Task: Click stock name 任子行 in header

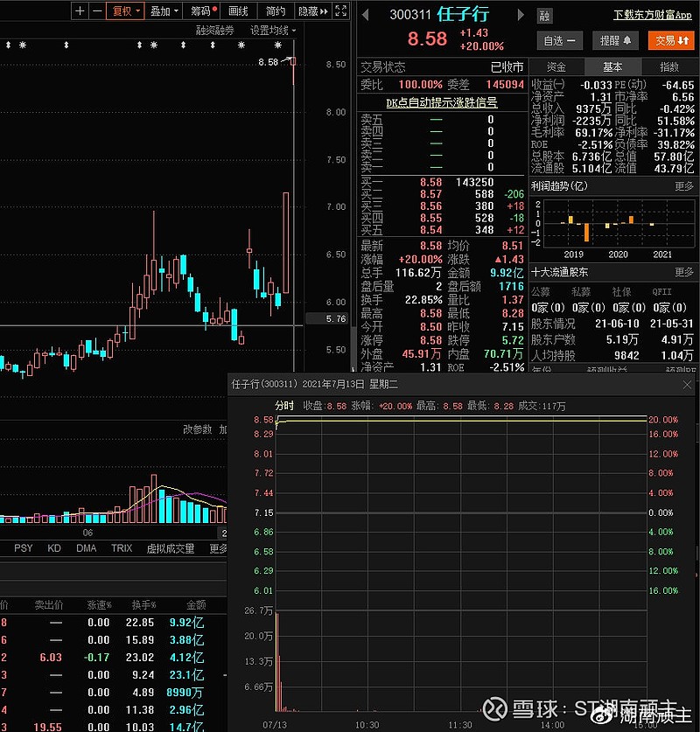Action: pyautogui.click(x=463, y=15)
